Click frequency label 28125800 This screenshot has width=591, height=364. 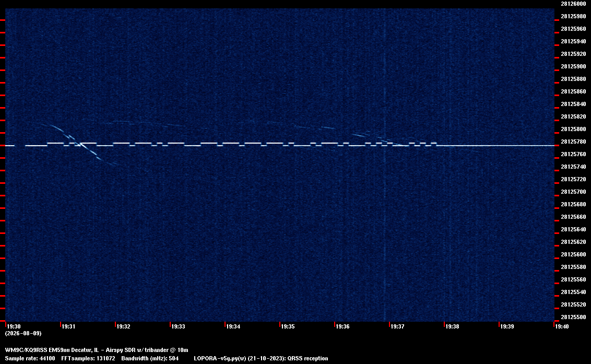pos(573,129)
